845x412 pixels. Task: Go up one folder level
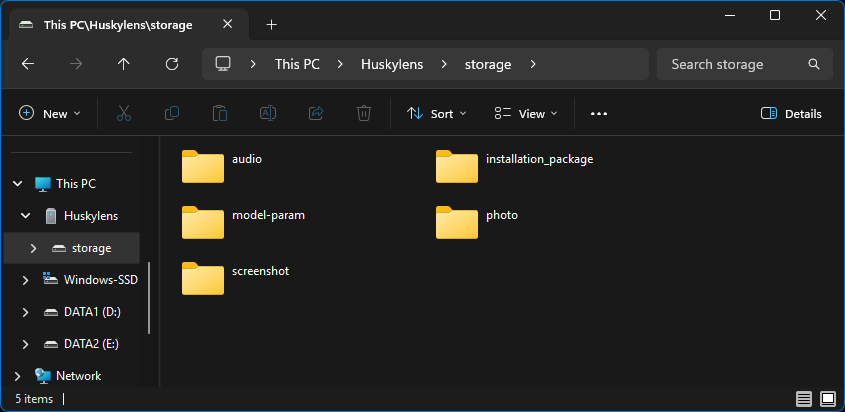click(x=124, y=64)
